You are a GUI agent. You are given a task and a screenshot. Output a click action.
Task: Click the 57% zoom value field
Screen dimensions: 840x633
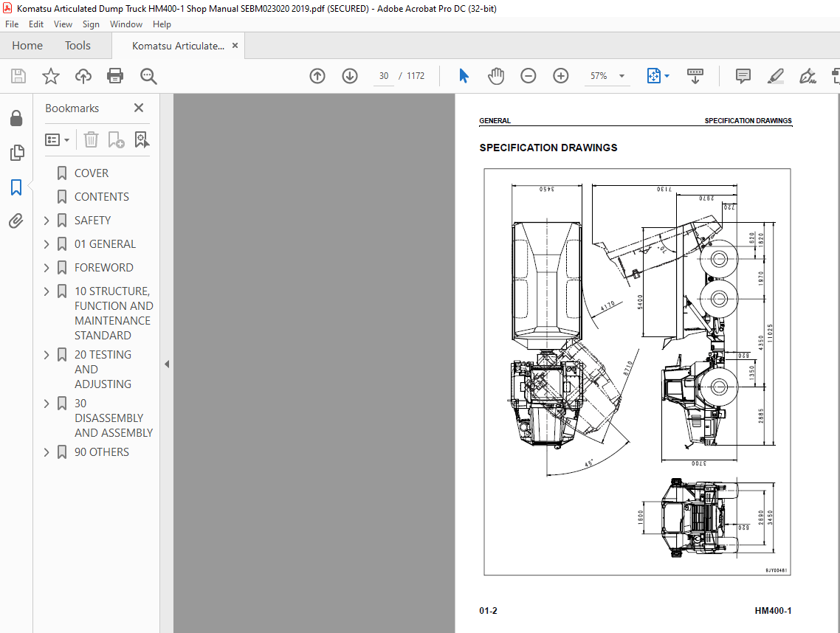coord(599,76)
